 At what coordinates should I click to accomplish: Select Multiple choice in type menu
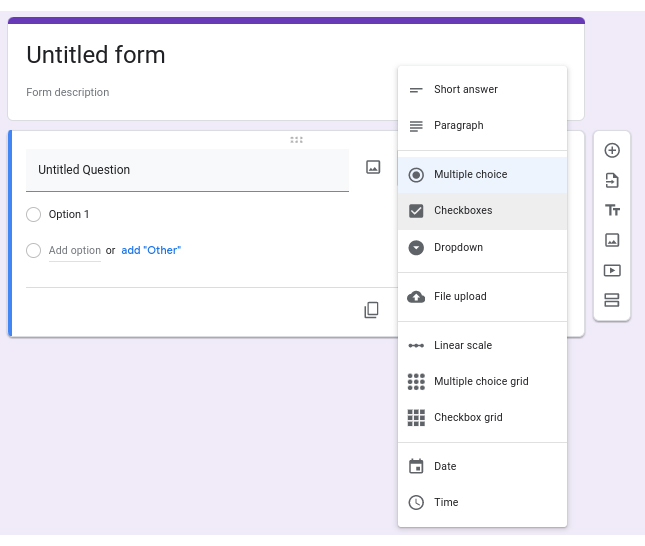click(482, 174)
